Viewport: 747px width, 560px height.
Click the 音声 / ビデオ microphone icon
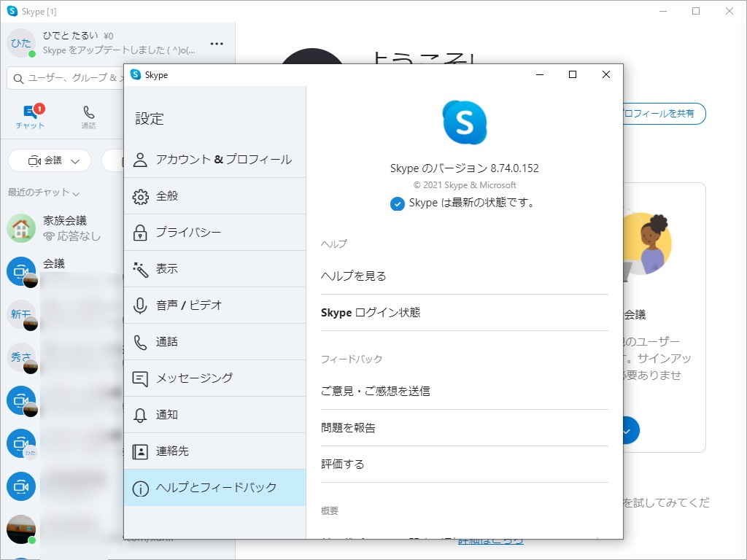(x=140, y=305)
